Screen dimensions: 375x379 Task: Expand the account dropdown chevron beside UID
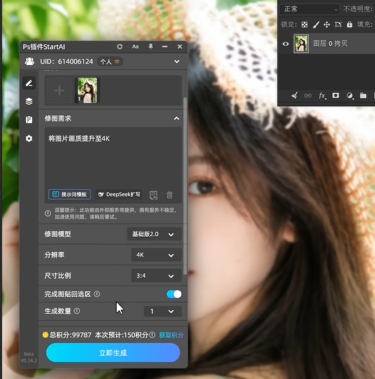coord(177,61)
